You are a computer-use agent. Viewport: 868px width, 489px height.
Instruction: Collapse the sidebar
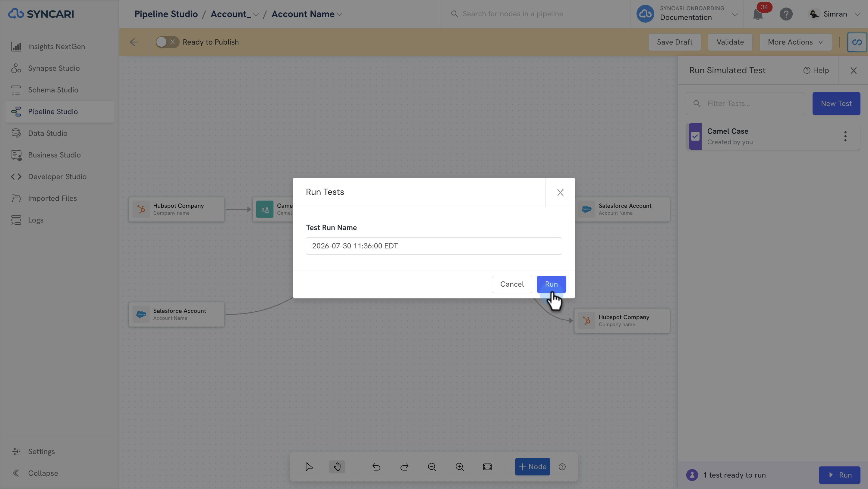tap(59, 473)
